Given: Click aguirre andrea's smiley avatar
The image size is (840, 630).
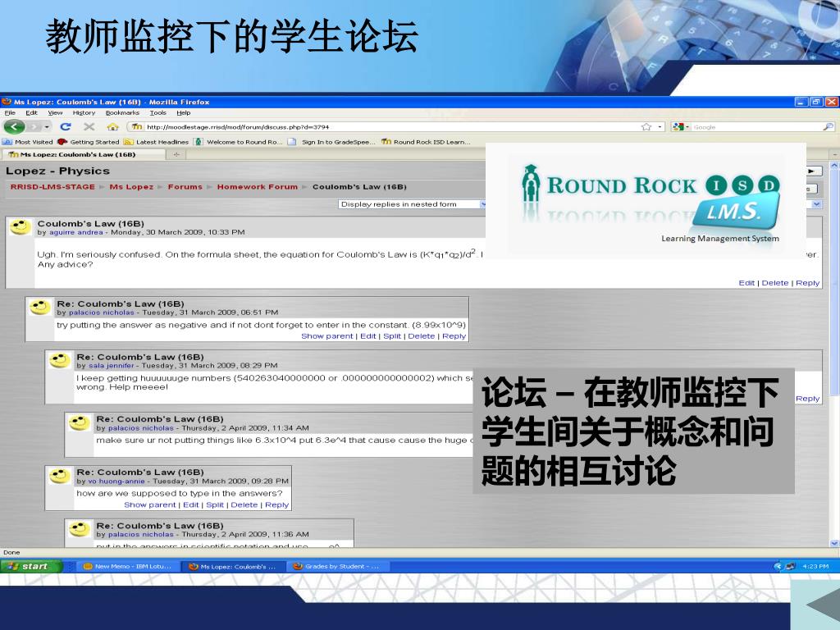Looking at the screenshot, I should pos(20,227).
